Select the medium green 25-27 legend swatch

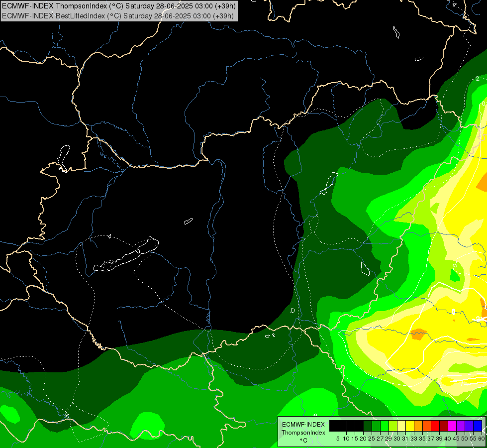coord(376,426)
